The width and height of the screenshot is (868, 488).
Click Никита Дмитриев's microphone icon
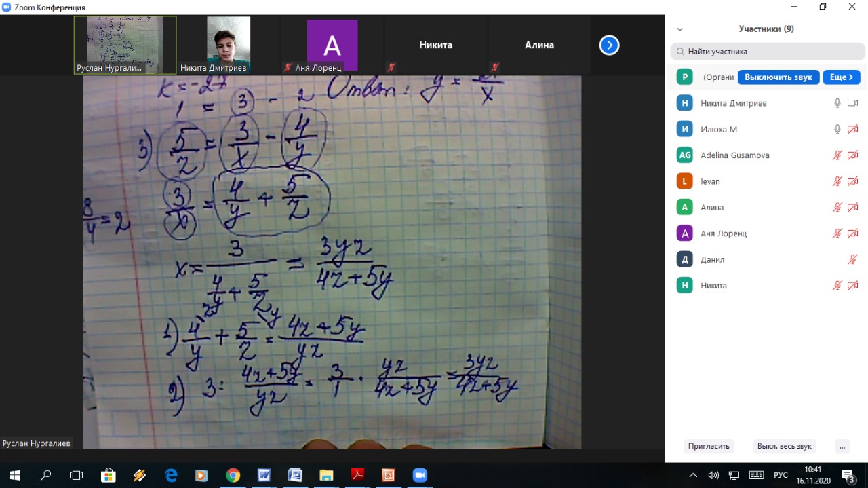pos(837,103)
